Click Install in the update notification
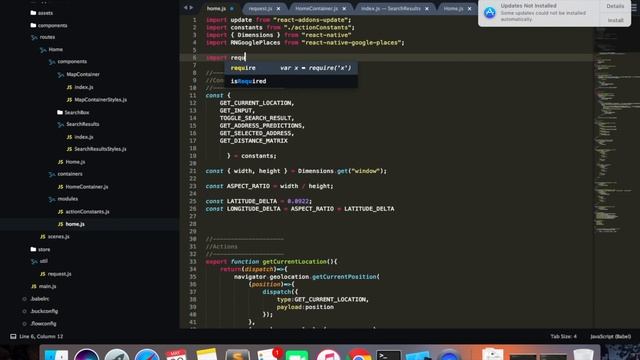The height and width of the screenshot is (360, 640). [615, 20]
